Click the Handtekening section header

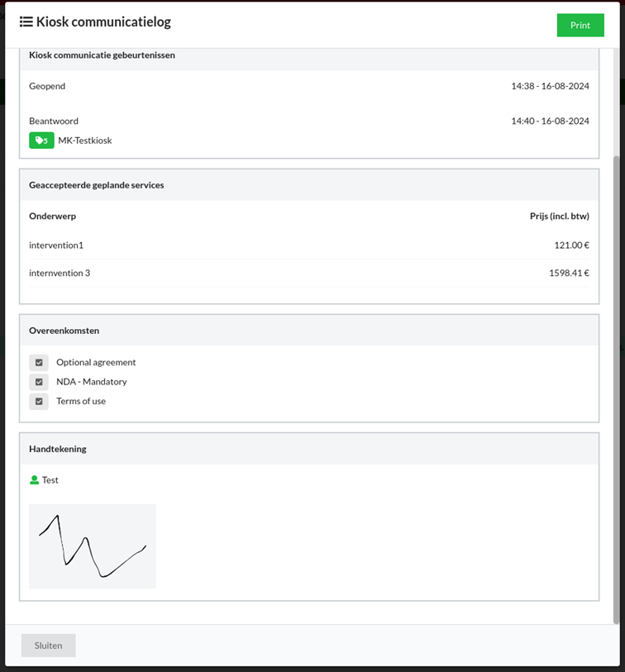(58, 449)
